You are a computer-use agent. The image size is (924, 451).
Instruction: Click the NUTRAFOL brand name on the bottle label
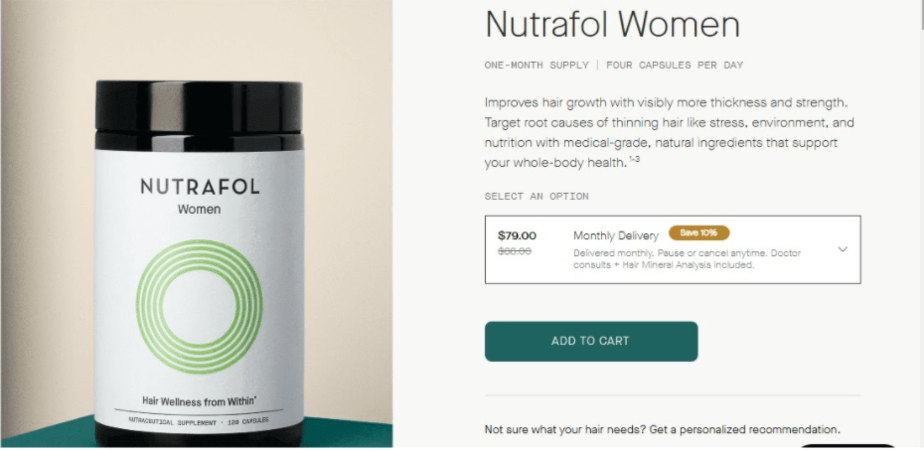click(x=200, y=187)
